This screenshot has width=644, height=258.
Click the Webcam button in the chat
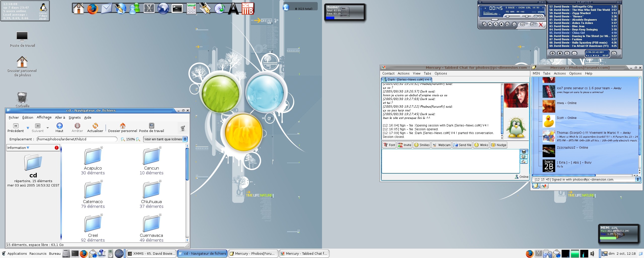click(x=441, y=145)
